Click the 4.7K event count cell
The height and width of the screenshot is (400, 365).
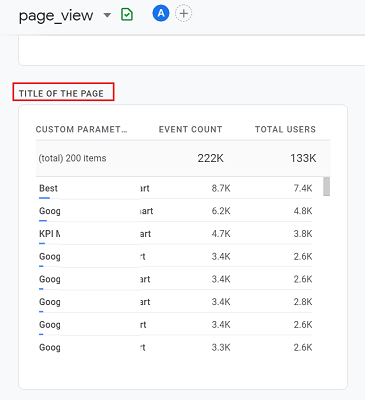[x=221, y=234]
